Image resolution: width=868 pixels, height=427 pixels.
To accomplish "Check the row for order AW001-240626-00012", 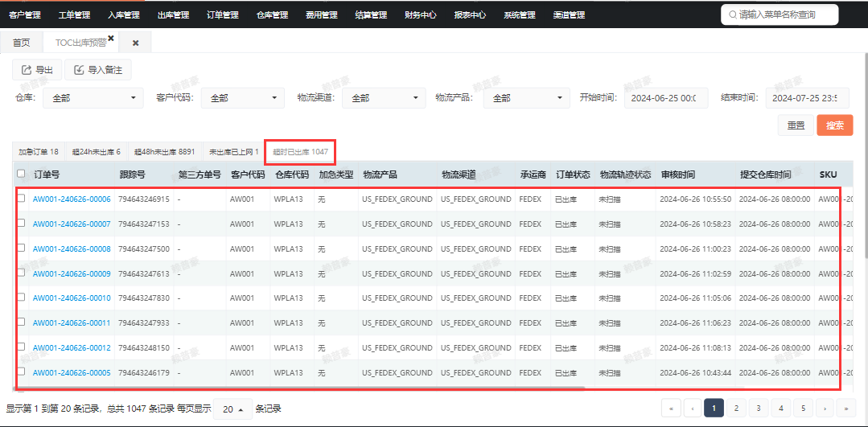I will [21, 347].
